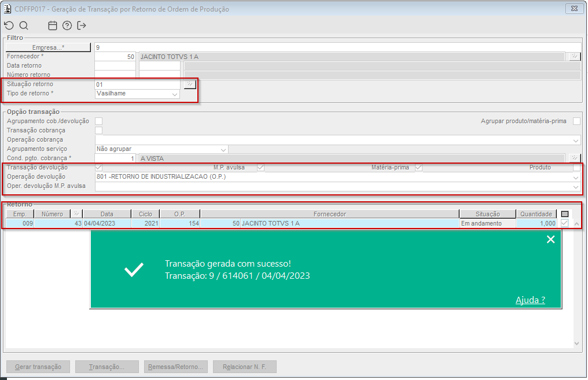Click first Data retorno input field

coord(115,66)
